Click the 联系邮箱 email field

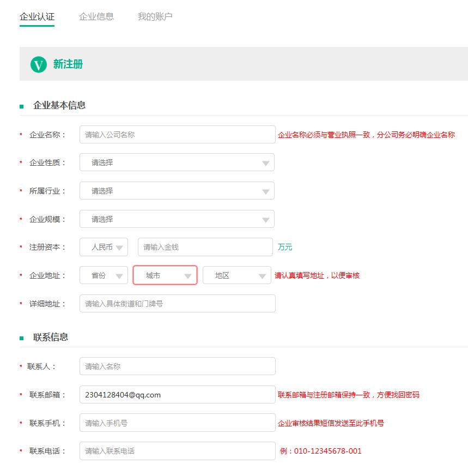click(x=178, y=395)
